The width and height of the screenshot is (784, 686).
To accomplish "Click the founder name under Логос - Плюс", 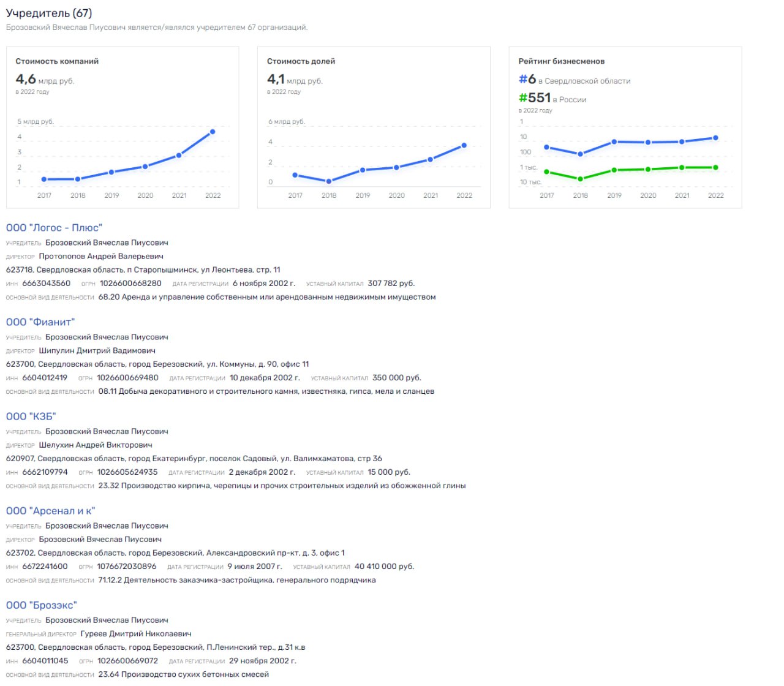I will coord(107,243).
